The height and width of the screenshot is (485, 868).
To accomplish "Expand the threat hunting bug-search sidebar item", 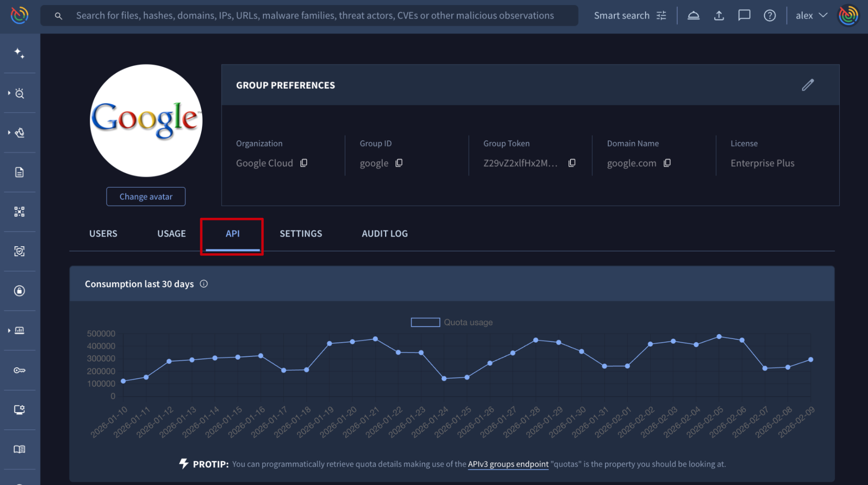I will pyautogui.click(x=19, y=93).
